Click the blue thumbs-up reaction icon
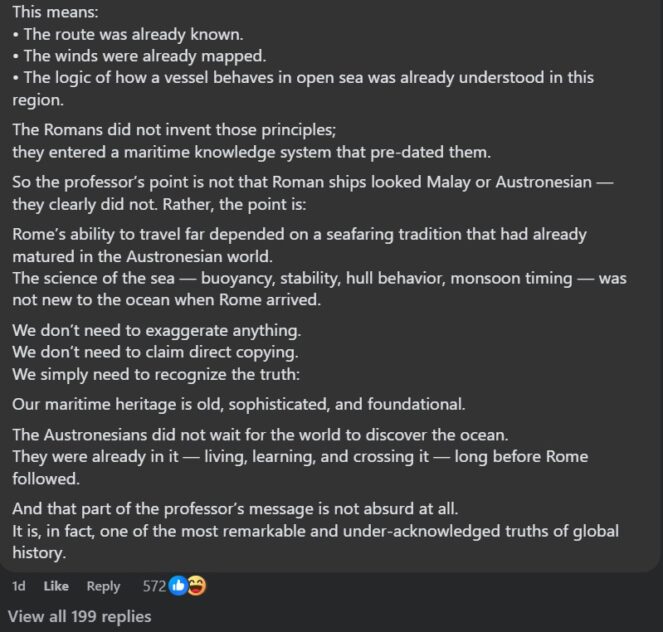Image resolution: width=663 pixels, height=632 pixels. pyautogui.click(x=178, y=586)
